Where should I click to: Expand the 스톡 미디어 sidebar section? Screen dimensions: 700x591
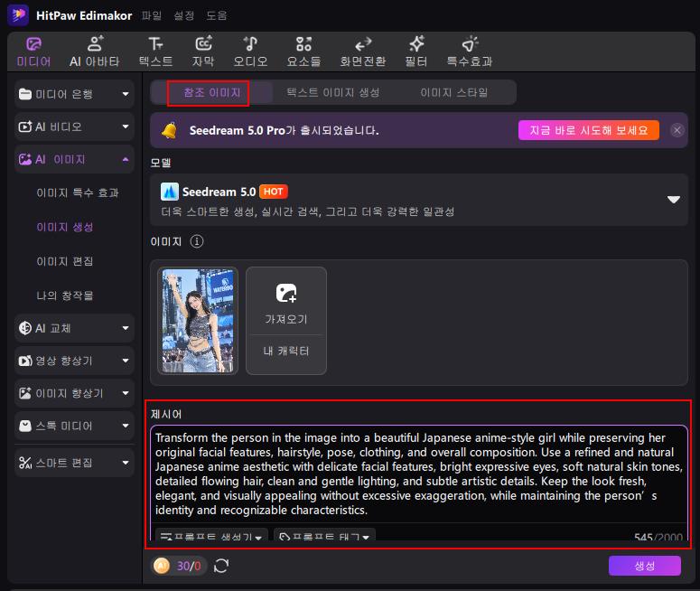click(x=75, y=426)
